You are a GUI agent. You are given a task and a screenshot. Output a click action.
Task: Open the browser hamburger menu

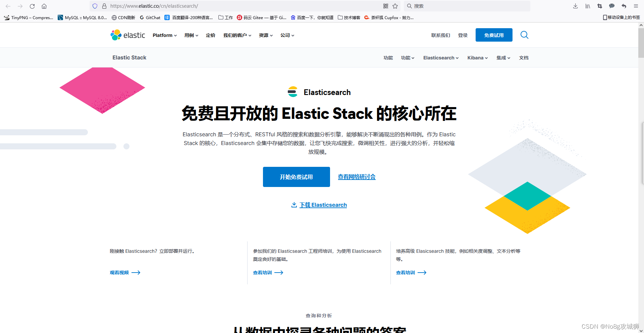pos(636,6)
